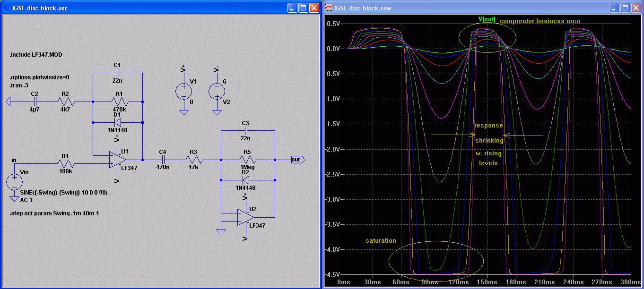Viewport: 644px width, 289px height.
Task: Click the V[out] trace label
Action: pos(487,19)
